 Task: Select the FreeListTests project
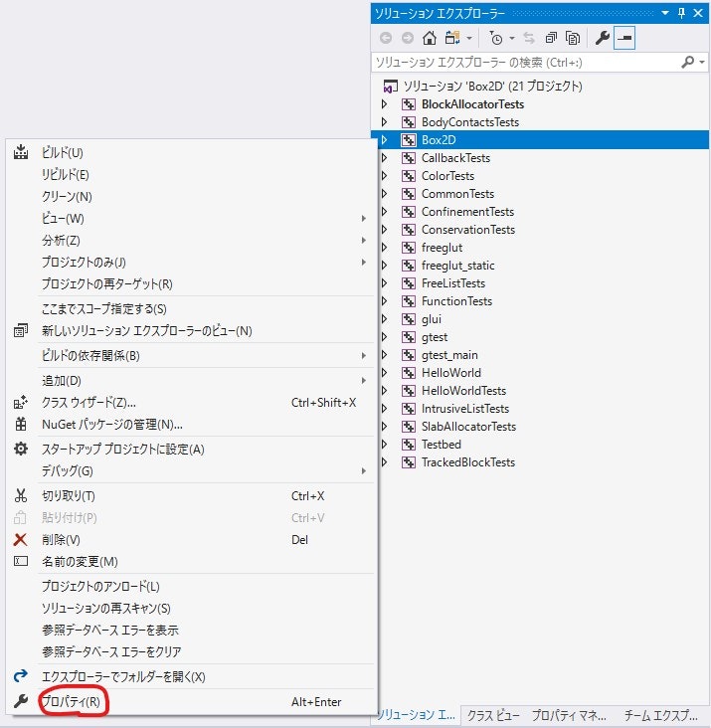453,283
